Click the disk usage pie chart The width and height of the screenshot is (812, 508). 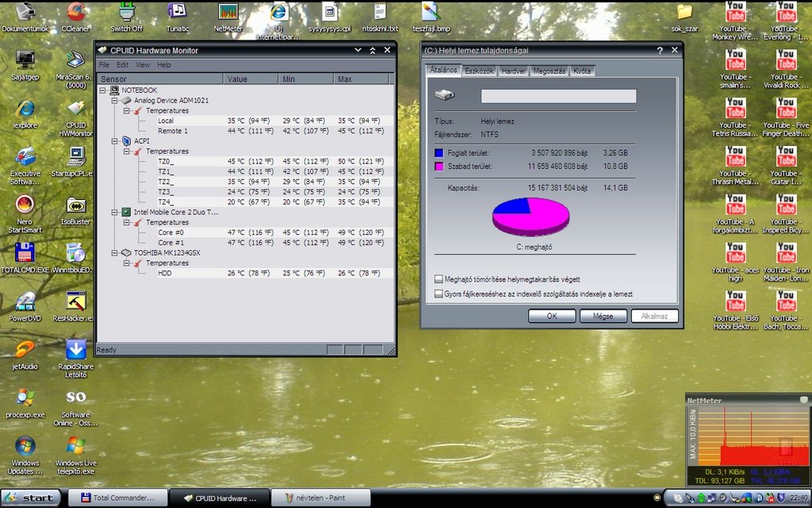pyautogui.click(x=530, y=217)
